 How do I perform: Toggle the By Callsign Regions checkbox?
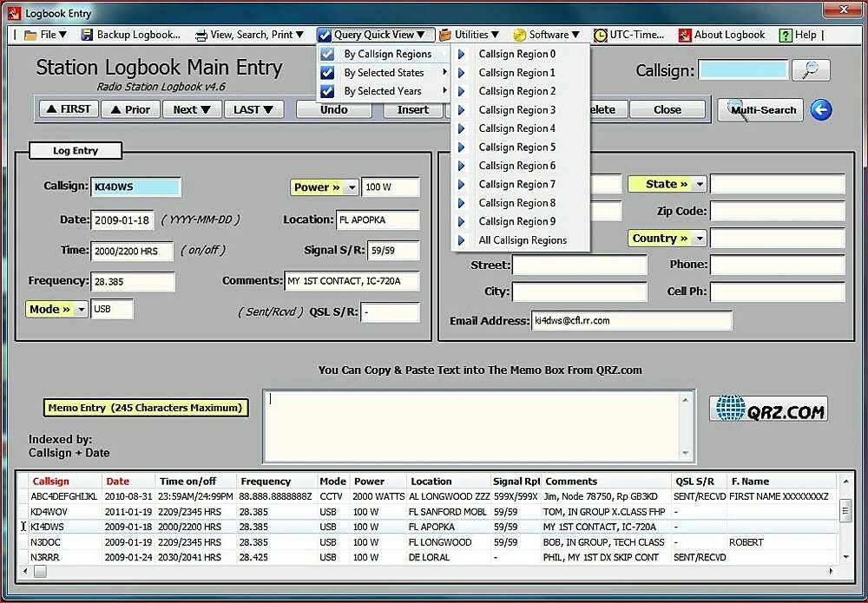pyautogui.click(x=326, y=53)
